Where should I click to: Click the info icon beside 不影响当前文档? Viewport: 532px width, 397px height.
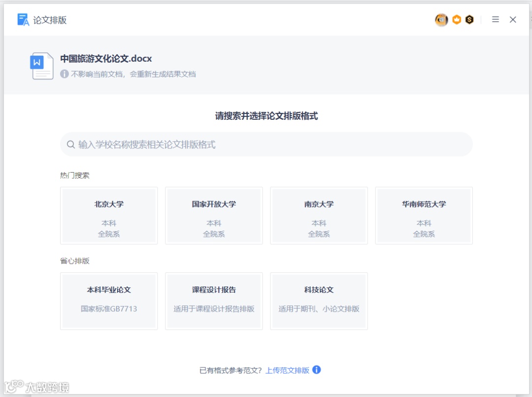(x=65, y=73)
